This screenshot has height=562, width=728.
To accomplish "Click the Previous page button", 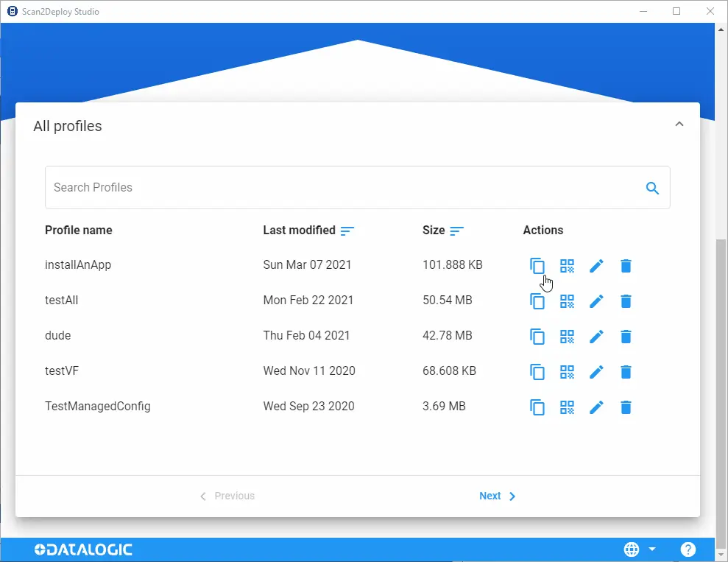I will click(227, 496).
